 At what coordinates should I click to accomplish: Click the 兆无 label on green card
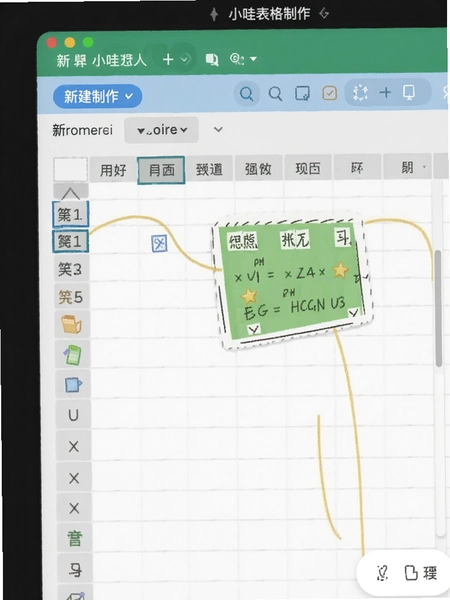295,240
